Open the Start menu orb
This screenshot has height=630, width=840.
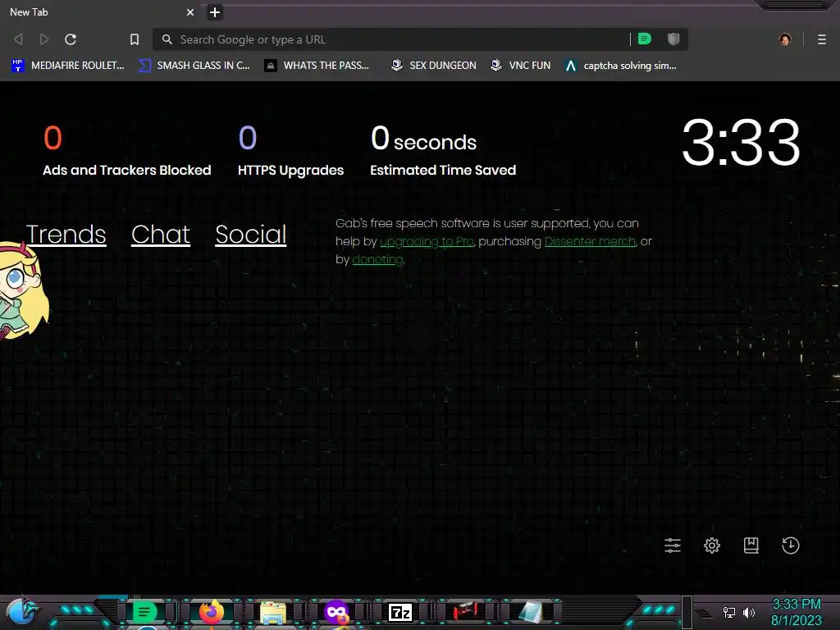[x=21, y=610]
